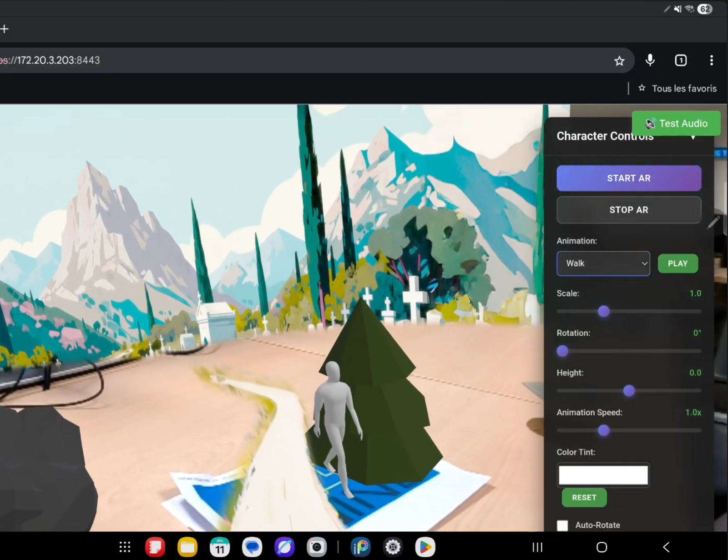Click the Test Audio button
This screenshot has width=728, height=560.
pyautogui.click(x=676, y=123)
